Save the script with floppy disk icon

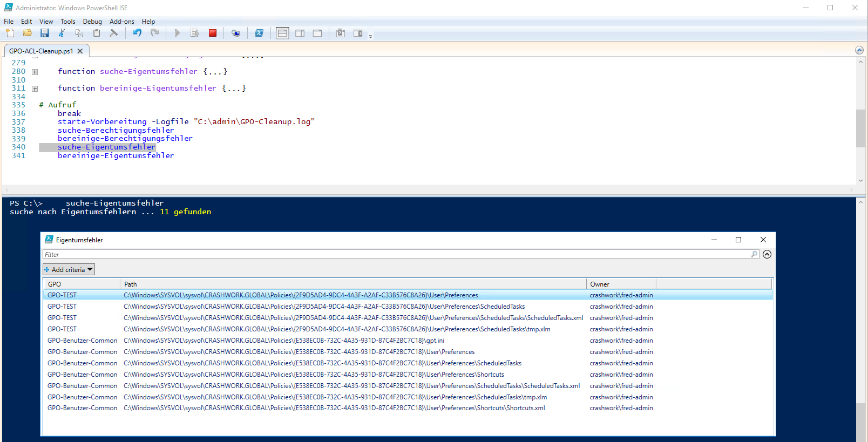tap(45, 33)
